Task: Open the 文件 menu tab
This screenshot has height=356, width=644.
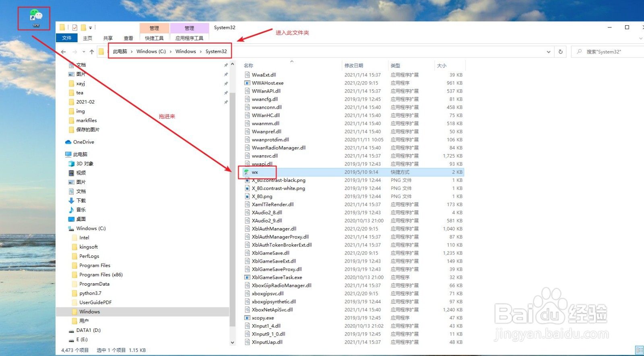Action: click(67, 38)
